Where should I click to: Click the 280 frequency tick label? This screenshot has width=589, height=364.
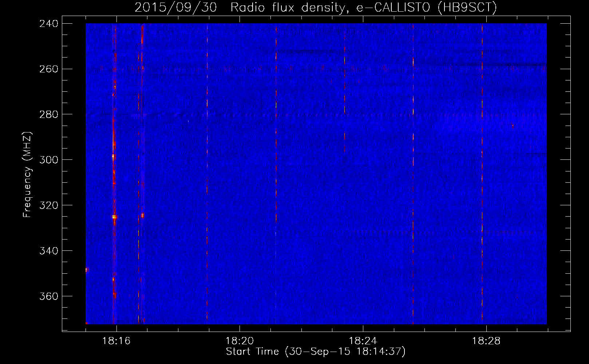point(49,114)
